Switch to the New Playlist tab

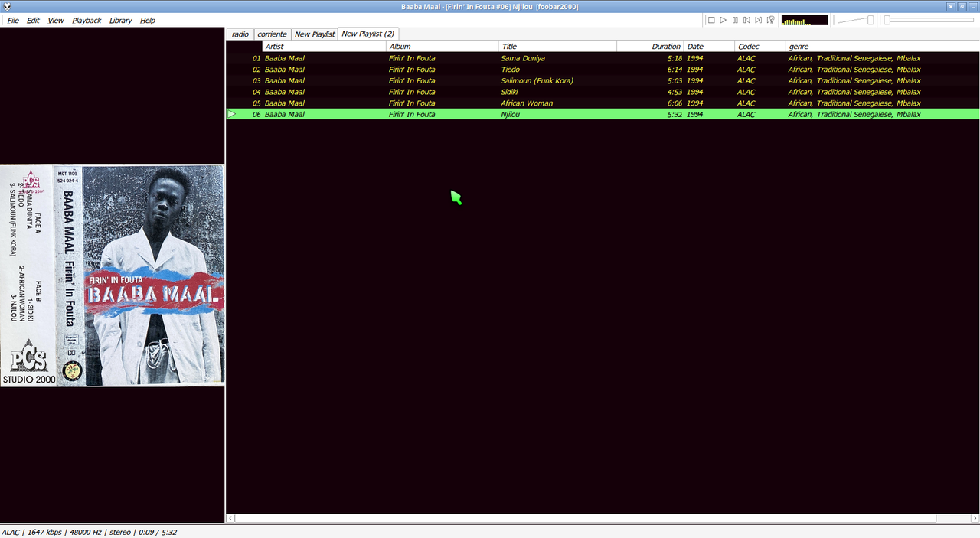315,34
